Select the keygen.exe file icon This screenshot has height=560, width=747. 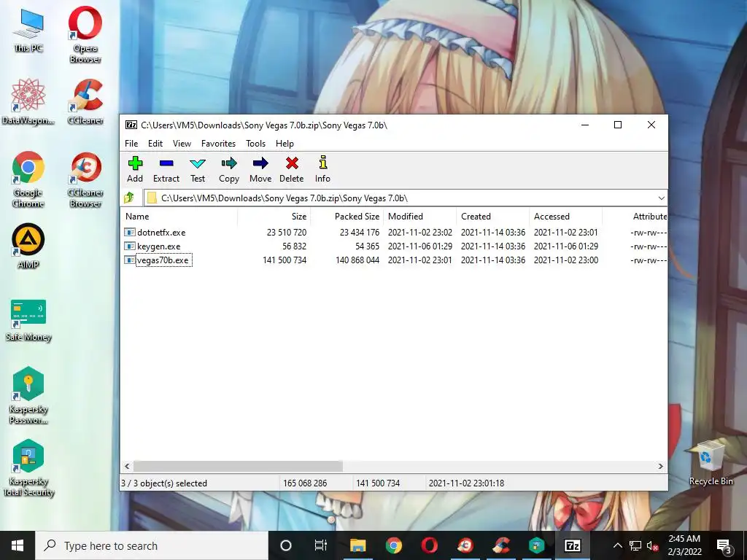(130, 246)
